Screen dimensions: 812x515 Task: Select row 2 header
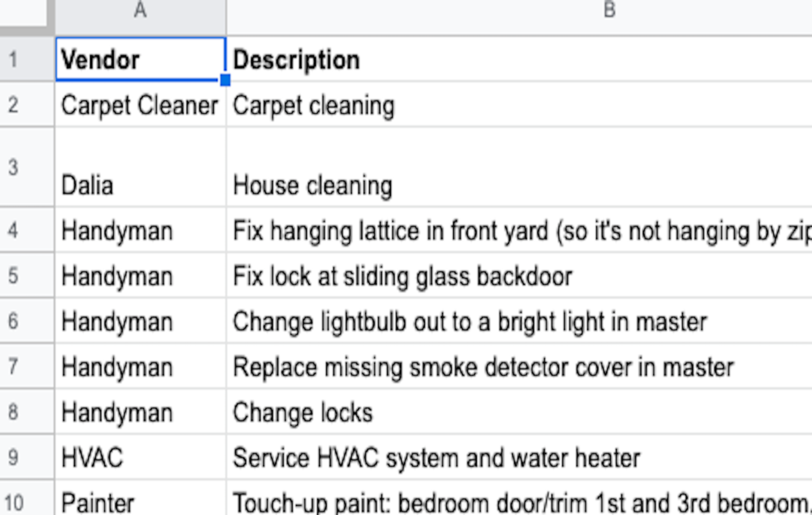[x=27, y=104]
